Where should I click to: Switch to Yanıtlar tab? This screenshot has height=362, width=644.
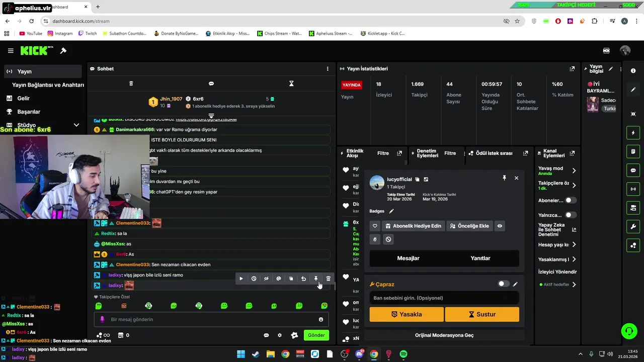coord(480,258)
